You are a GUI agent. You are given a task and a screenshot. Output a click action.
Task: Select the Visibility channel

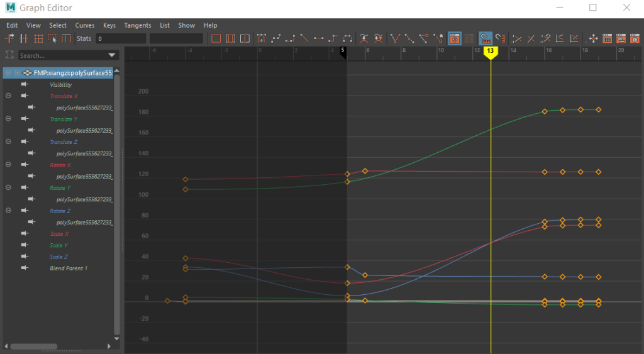(x=61, y=85)
